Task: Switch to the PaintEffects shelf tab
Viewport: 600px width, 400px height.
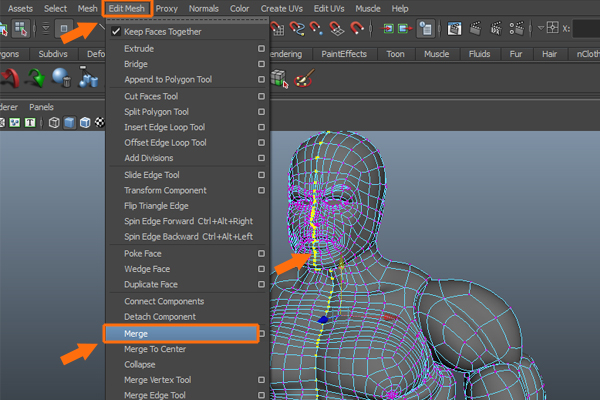Action: (x=342, y=54)
